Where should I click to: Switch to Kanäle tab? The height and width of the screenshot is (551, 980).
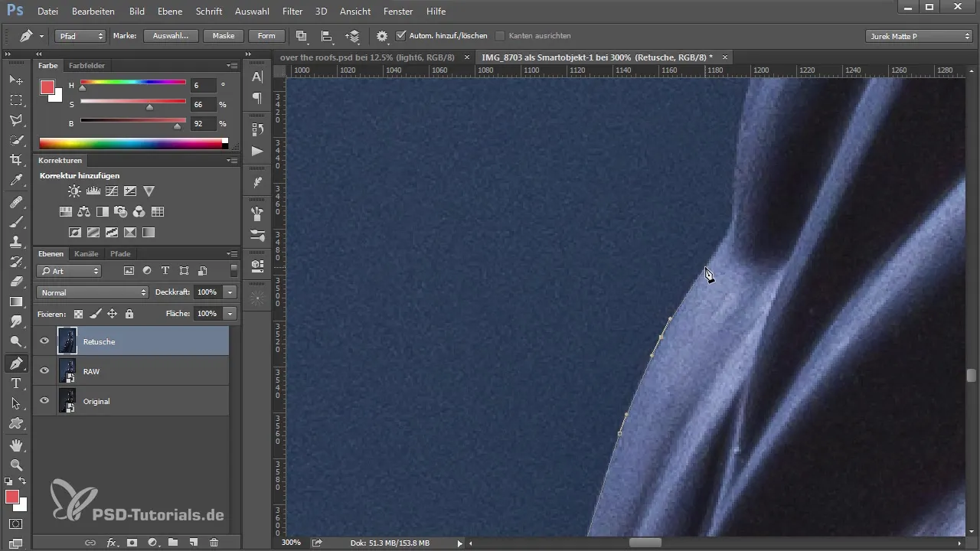click(87, 253)
